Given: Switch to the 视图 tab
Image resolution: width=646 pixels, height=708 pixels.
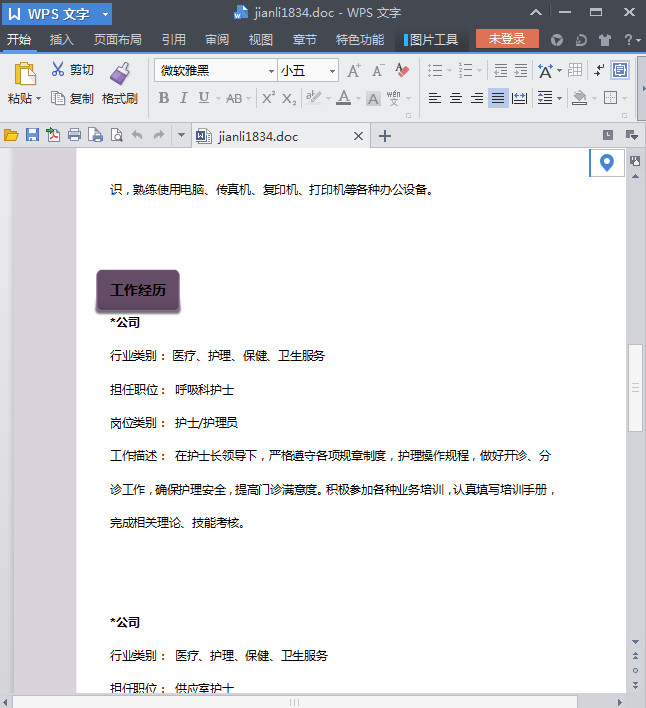Looking at the screenshot, I should point(261,40).
